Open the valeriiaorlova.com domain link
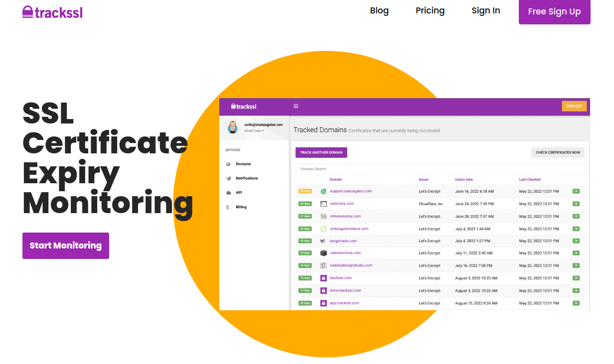 tap(345, 253)
